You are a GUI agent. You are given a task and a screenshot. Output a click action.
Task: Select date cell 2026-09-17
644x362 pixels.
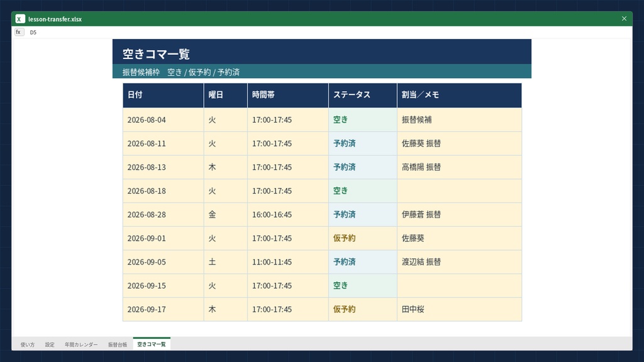[163, 309]
